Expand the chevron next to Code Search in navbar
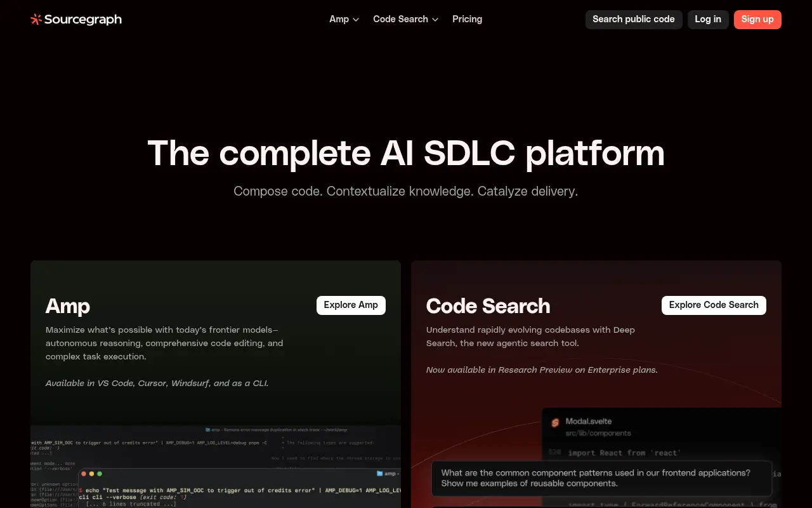 pyautogui.click(x=435, y=20)
